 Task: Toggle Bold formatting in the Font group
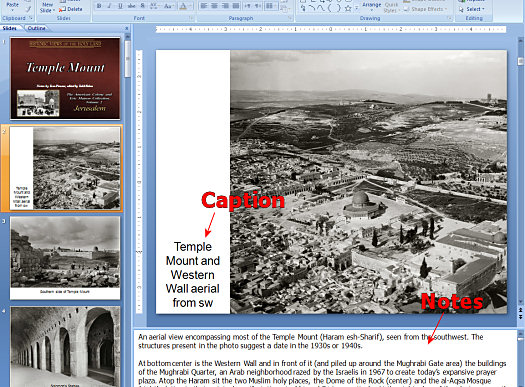pos(99,6)
